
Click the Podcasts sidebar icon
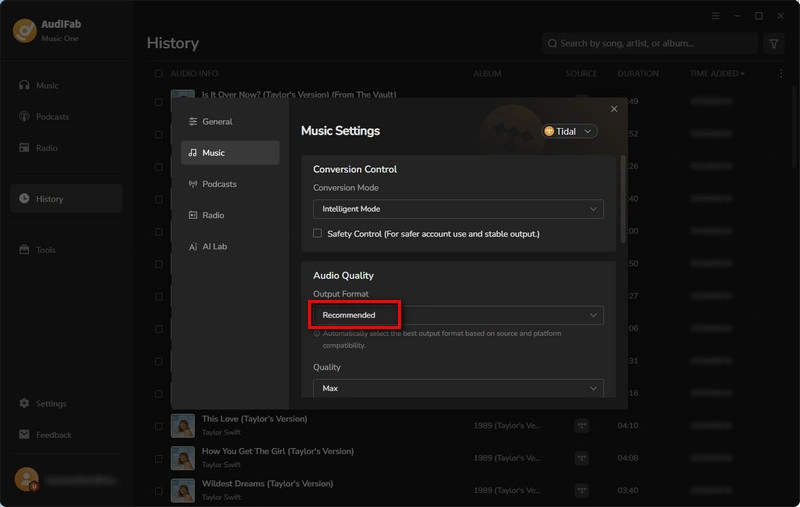24,116
